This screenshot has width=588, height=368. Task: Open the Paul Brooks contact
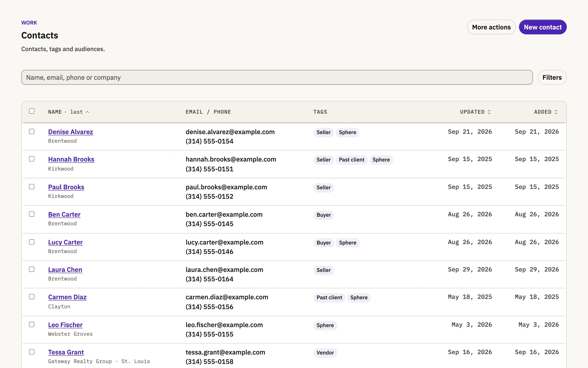tap(66, 187)
